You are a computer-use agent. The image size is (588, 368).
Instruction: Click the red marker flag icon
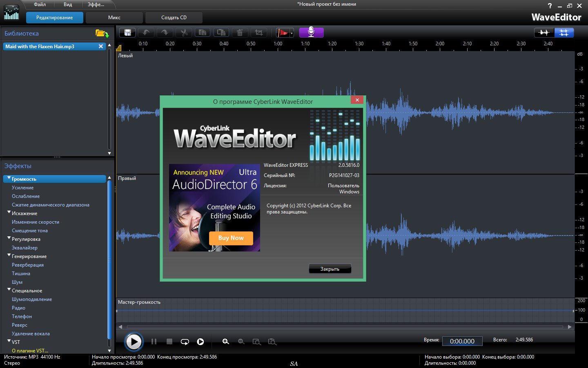coord(282,33)
